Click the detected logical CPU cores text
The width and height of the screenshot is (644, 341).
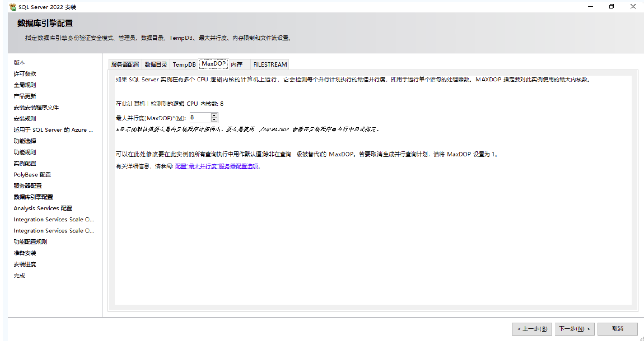coord(170,103)
